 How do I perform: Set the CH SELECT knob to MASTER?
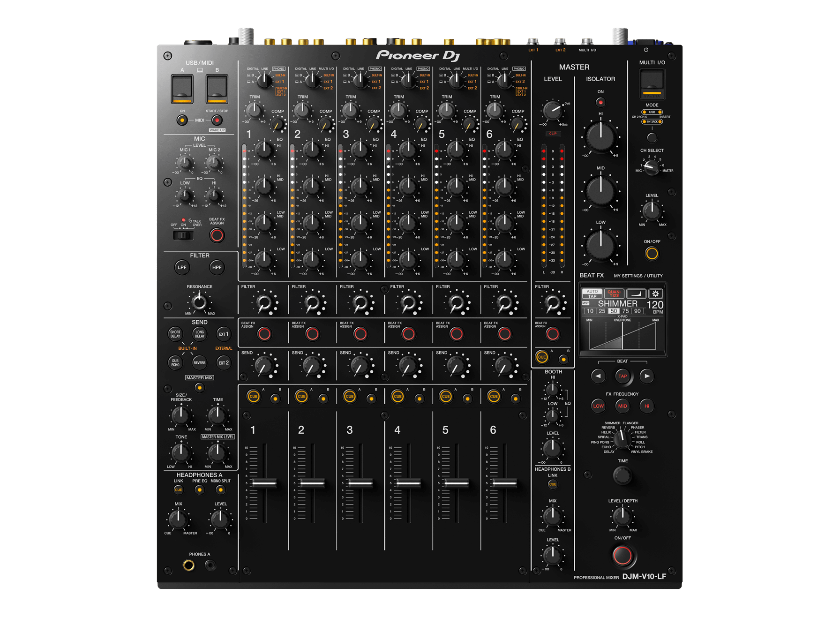[651, 168]
